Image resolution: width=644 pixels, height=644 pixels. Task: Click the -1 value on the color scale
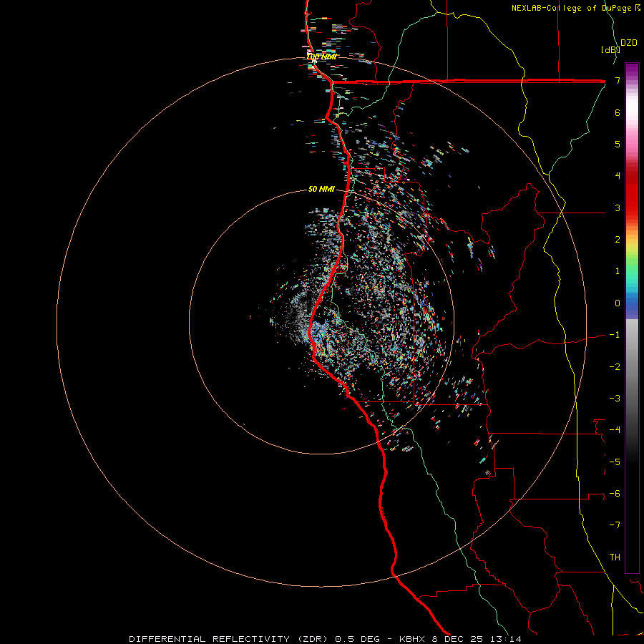[x=615, y=335]
